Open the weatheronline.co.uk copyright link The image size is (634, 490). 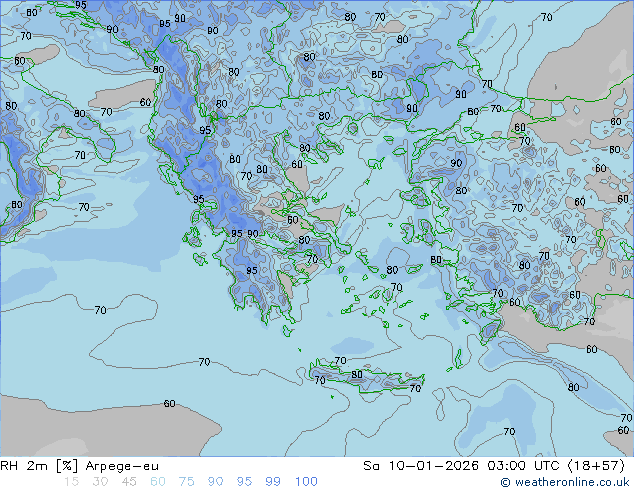coord(565,482)
